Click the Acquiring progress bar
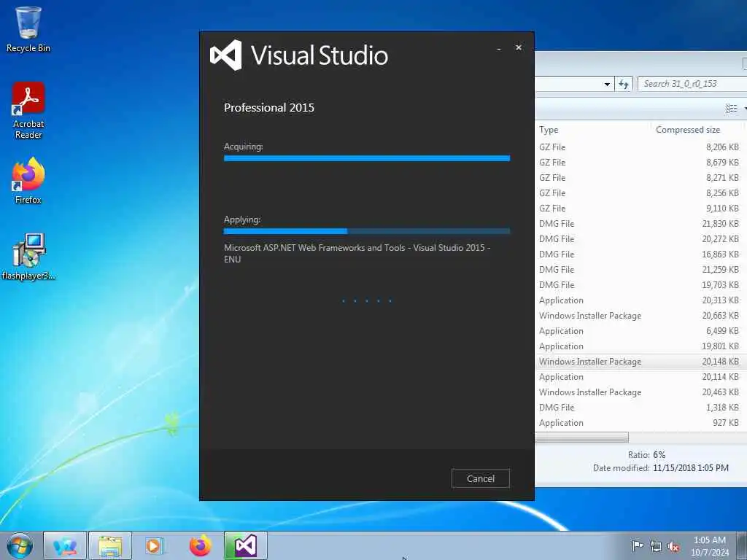 point(367,158)
